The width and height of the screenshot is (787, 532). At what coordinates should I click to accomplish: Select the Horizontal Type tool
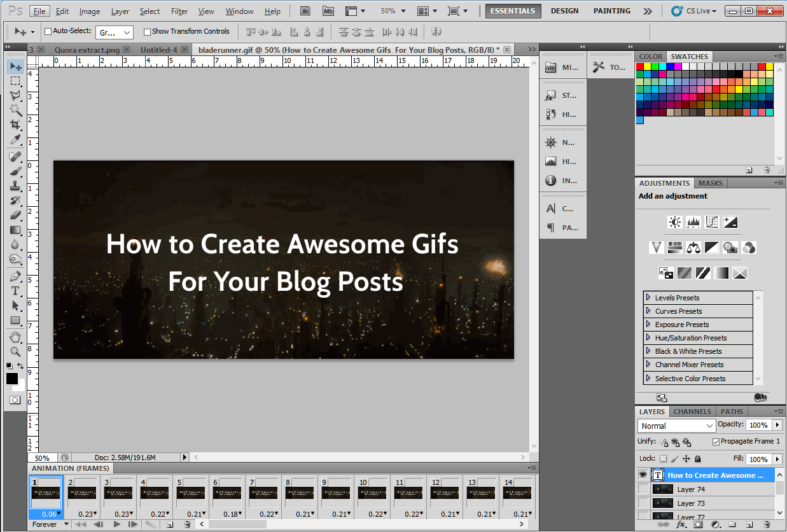pyautogui.click(x=15, y=291)
